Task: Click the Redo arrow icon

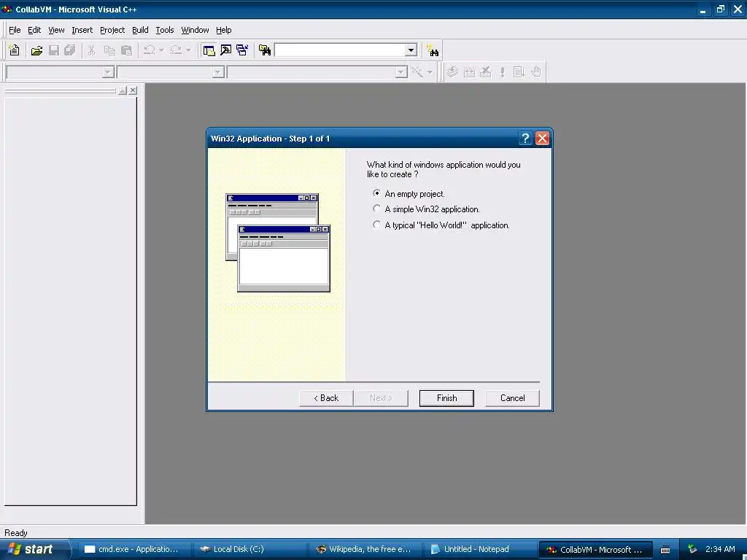Action: pos(177,50)
